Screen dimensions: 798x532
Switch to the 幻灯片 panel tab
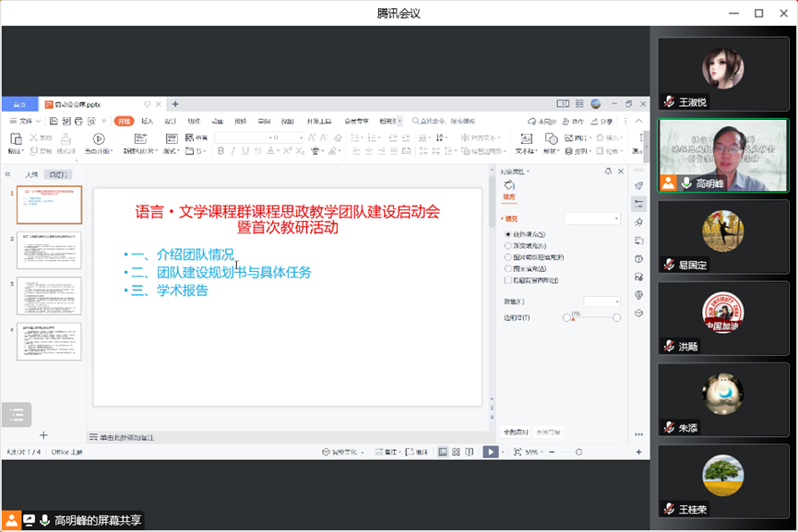coord(58,174)
